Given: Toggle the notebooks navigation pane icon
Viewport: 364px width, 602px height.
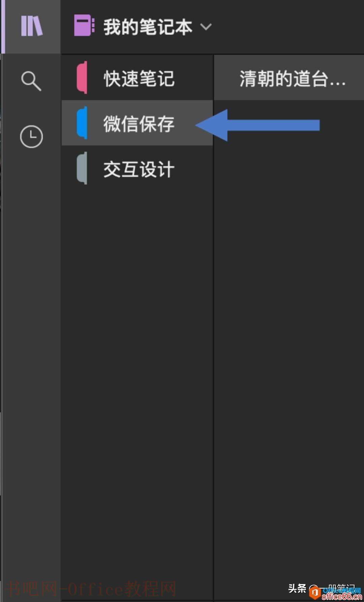Looking at the screenshot, I should (32, 26).
